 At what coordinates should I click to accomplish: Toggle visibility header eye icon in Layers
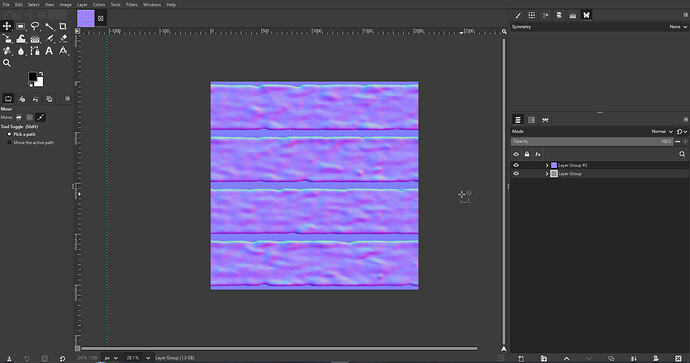[516, 154]
